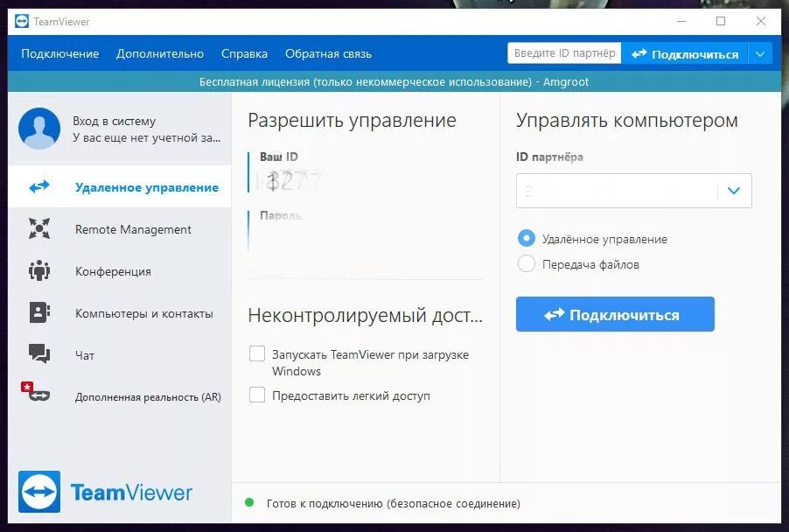Click the top bar Подключиться button

click(685, 54)
